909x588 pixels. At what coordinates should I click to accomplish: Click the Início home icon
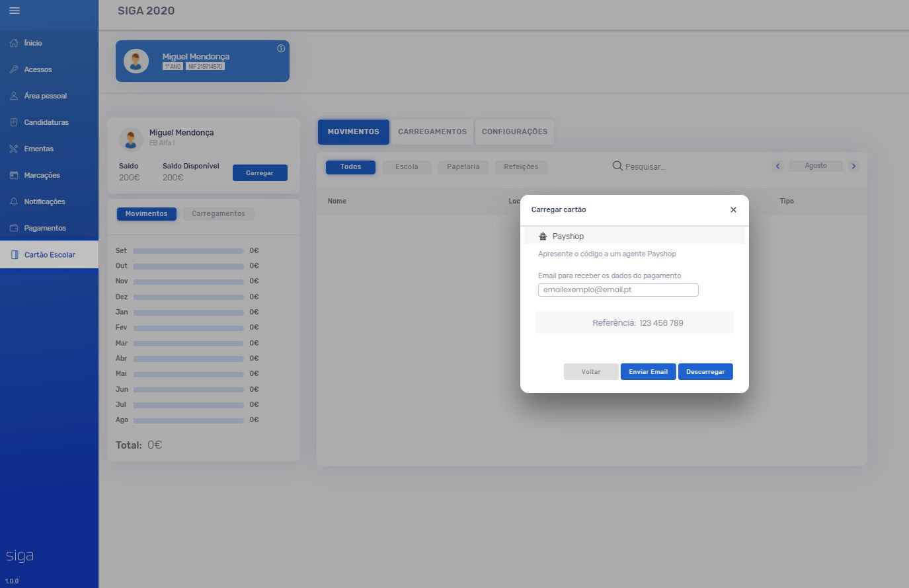(x=14, y=43)
